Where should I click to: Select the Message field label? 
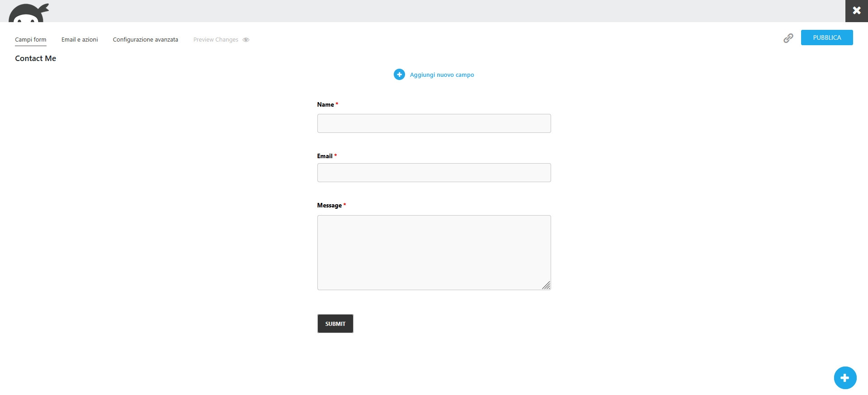329,205
